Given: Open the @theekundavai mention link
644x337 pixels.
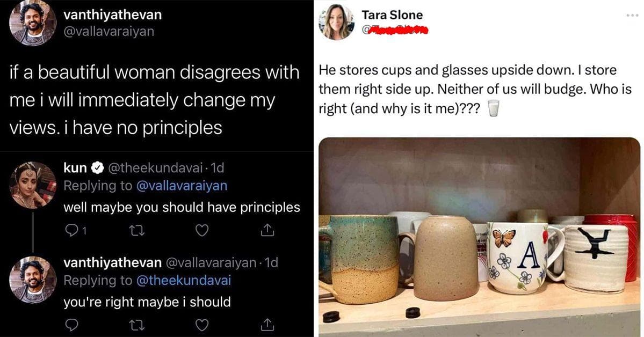Looking at the screenshot, I should pyautogui.click(x=183, y=280).
